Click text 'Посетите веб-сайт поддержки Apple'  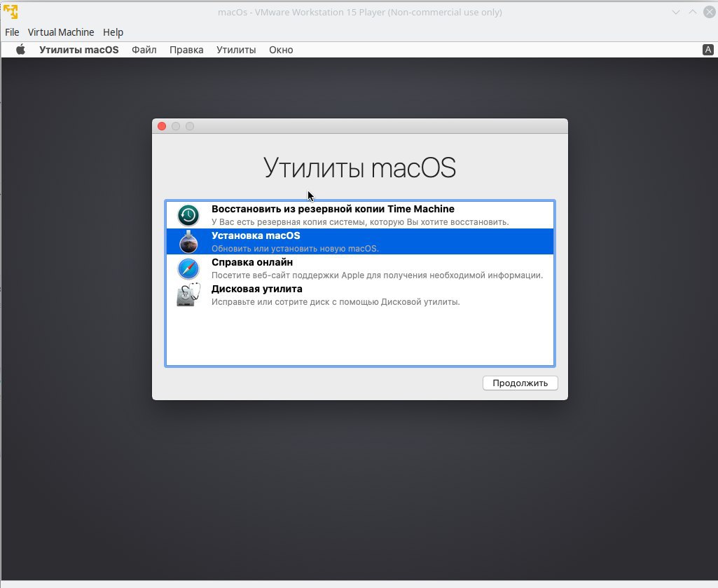[x=288, y=275]
